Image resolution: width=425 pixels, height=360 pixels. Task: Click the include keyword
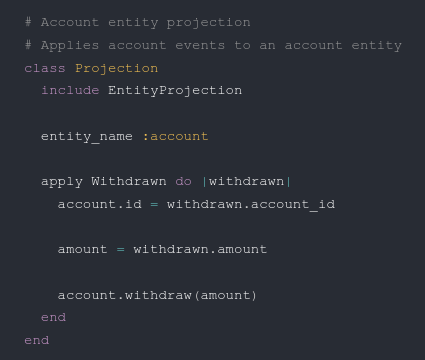(x=70, y=90)
